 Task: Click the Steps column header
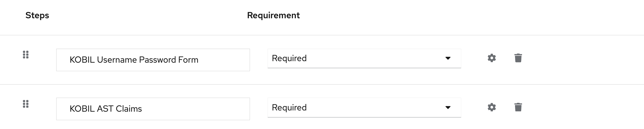pyautogui.click(x=37, y=16)
